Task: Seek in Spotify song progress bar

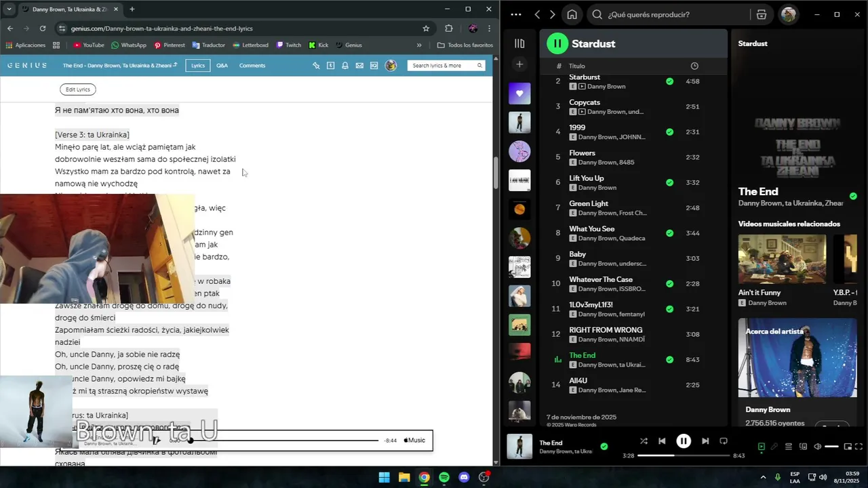Action: pyautogui.click(x=684, y=455)
